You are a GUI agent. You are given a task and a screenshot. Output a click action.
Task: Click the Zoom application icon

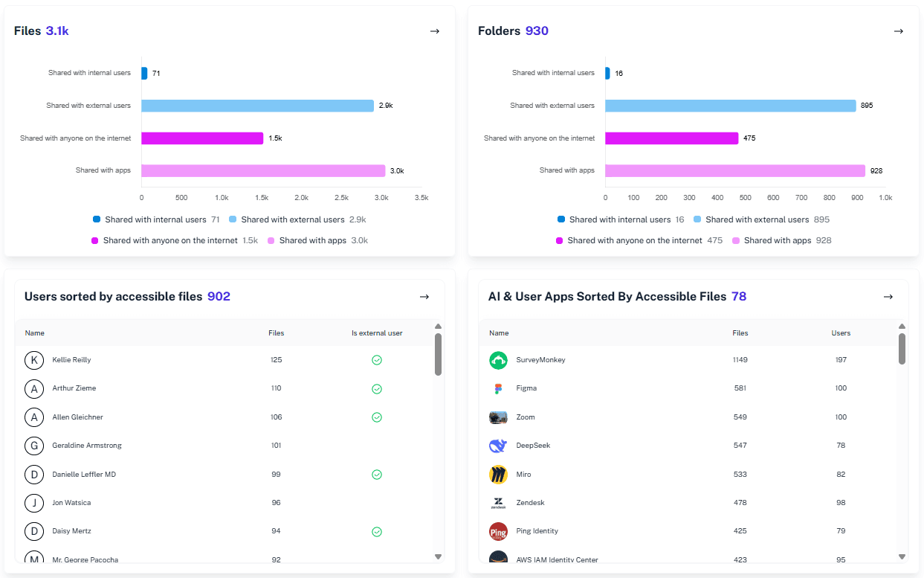[498, 417]
